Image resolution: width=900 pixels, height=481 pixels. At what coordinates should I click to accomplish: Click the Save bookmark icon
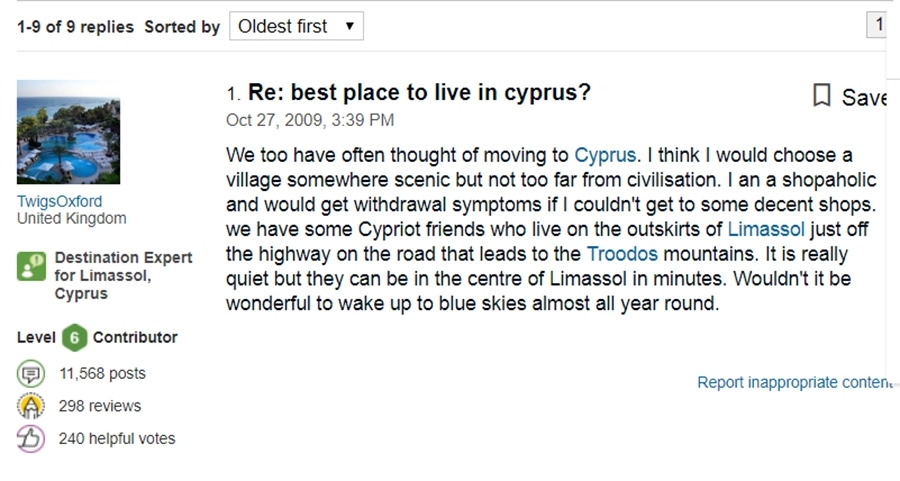coord(822,95)
